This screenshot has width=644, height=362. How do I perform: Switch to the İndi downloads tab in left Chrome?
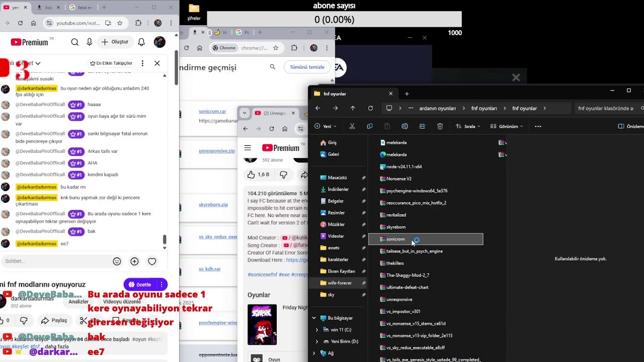click(x=48, y=8)
